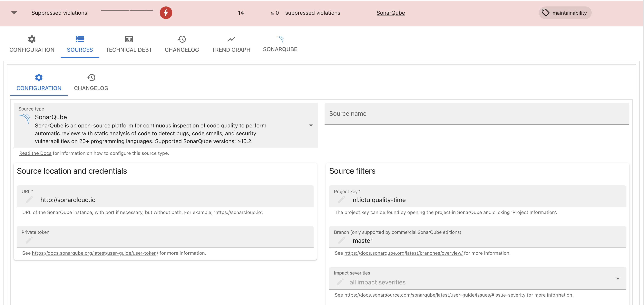This screenshot has height=305, width=644.
Task: Collapse the Suppressed violations metric row
Action: [14, 13]
